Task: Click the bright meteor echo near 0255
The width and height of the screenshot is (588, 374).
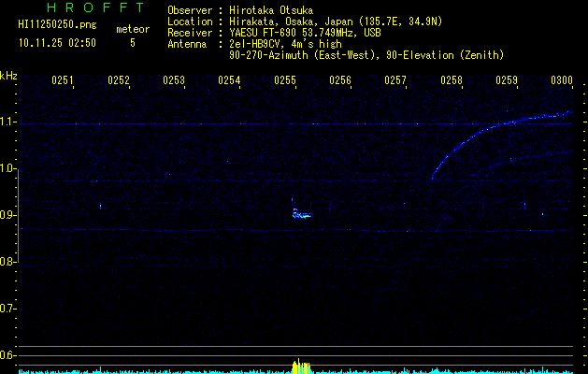Action: click(301, 213)
